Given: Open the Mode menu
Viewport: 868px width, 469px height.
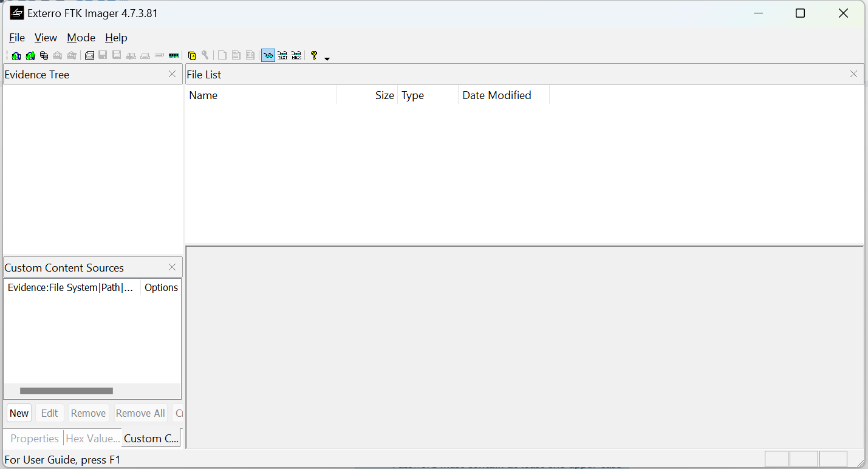Looking at the screenshot, I should (81, 38).
